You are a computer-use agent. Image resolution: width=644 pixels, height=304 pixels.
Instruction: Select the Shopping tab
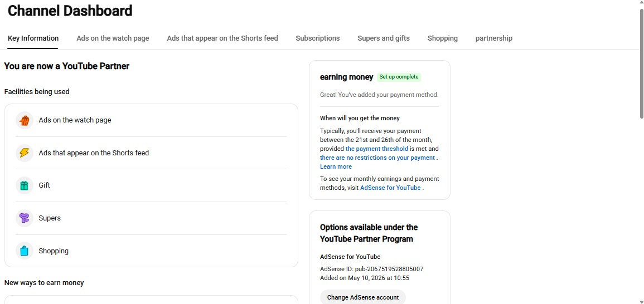442,38
